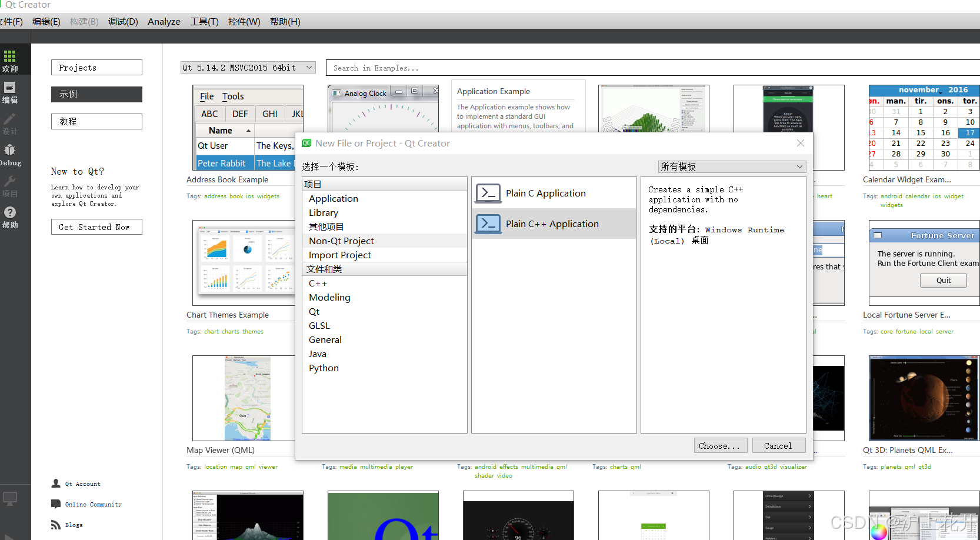Choose the Plain C Application template
This screenshot has height=540, width=980.
pos(554,193)
